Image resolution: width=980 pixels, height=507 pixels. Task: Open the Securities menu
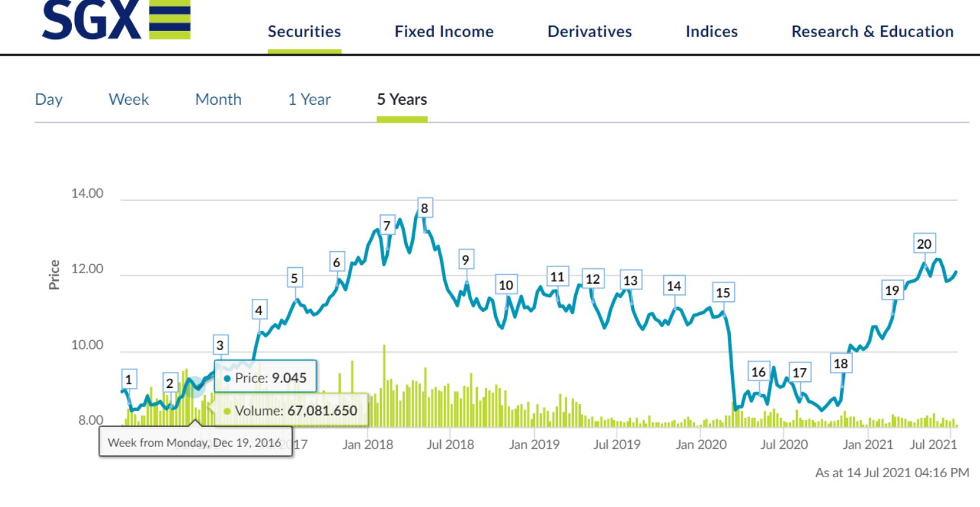tap(304, 32)
